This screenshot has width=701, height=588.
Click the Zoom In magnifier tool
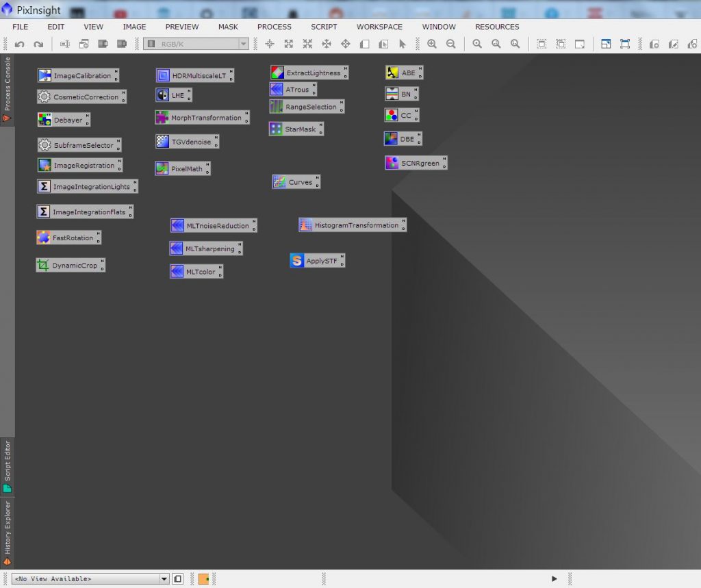432,44
